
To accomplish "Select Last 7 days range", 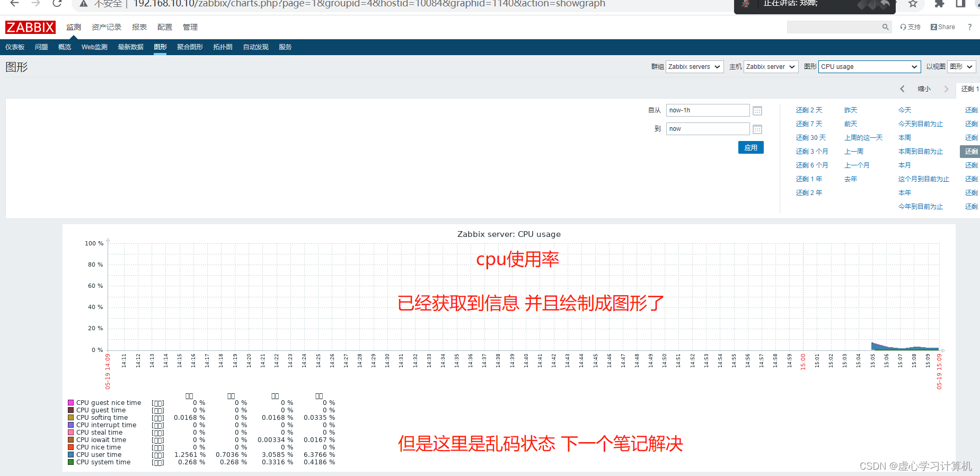I will 809,124.
